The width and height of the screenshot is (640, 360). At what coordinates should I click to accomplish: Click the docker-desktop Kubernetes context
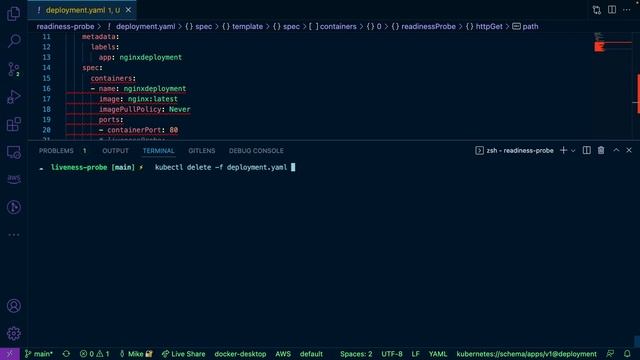(x=240, y=354)
